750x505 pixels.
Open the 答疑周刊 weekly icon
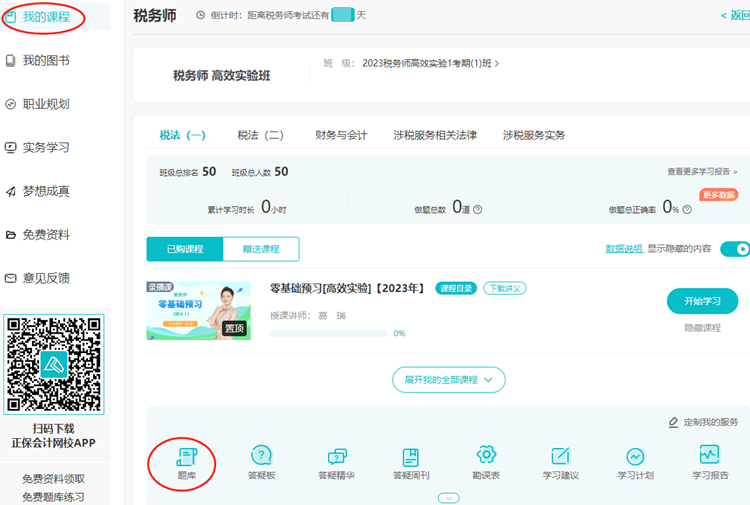411,457
